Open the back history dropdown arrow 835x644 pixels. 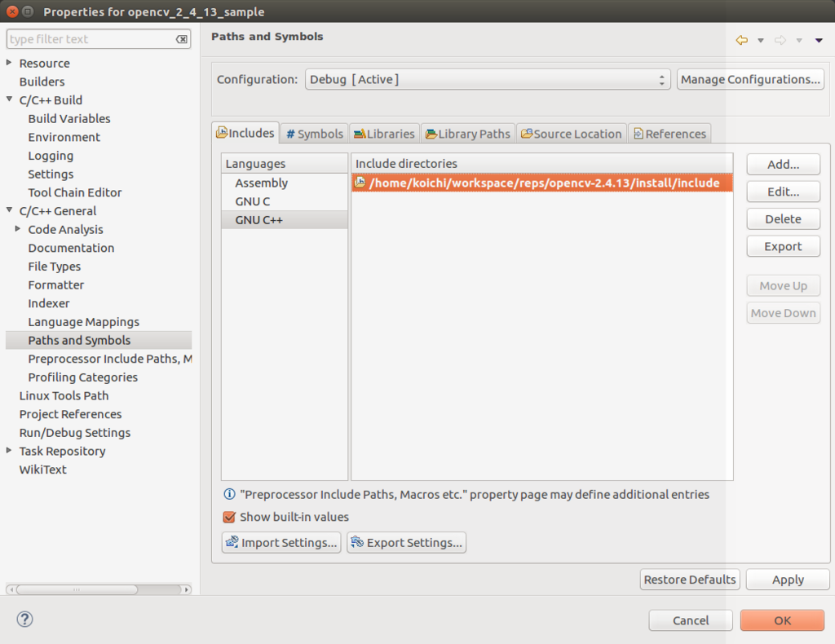pyautogui.click(x=761, y=41)
